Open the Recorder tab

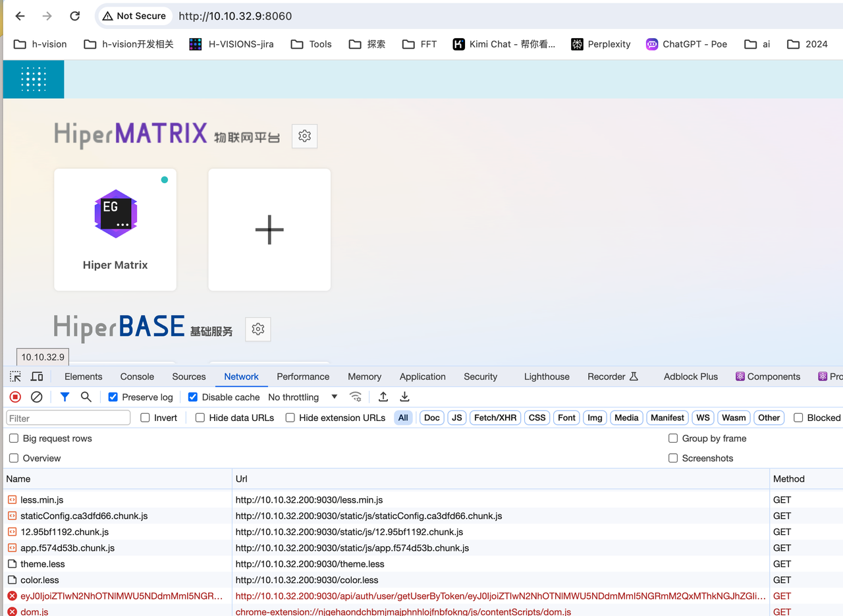pyautogui.click(x=613, y=377)
